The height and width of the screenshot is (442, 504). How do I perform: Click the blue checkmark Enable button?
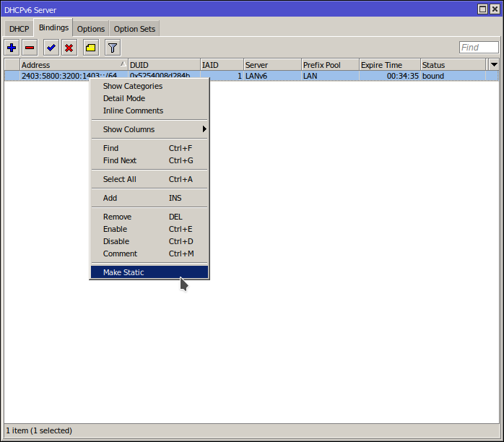51,48
